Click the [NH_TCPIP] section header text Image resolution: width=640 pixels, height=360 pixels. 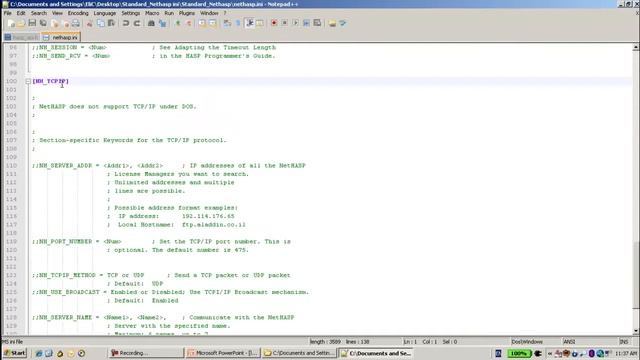(x=51, y=81)
